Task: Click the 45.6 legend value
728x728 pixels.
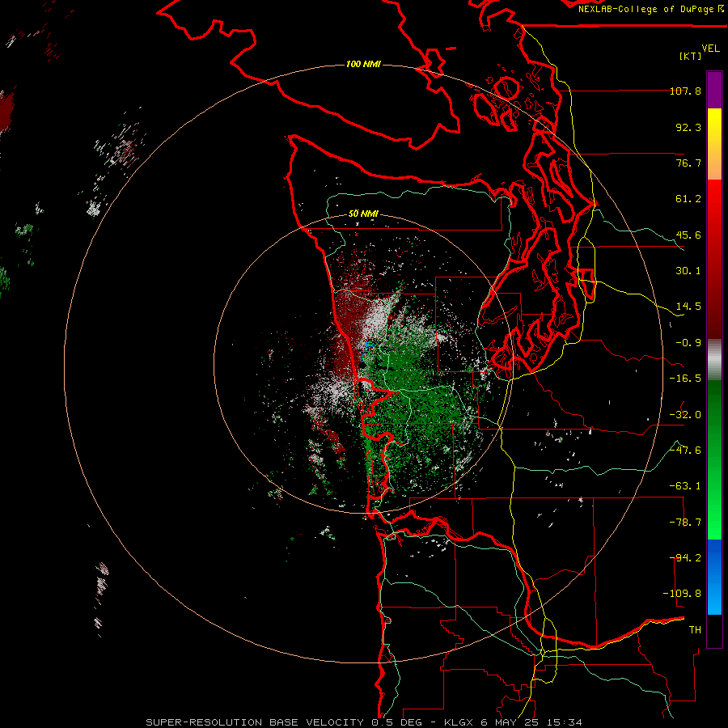Action: tap(688, 235)
